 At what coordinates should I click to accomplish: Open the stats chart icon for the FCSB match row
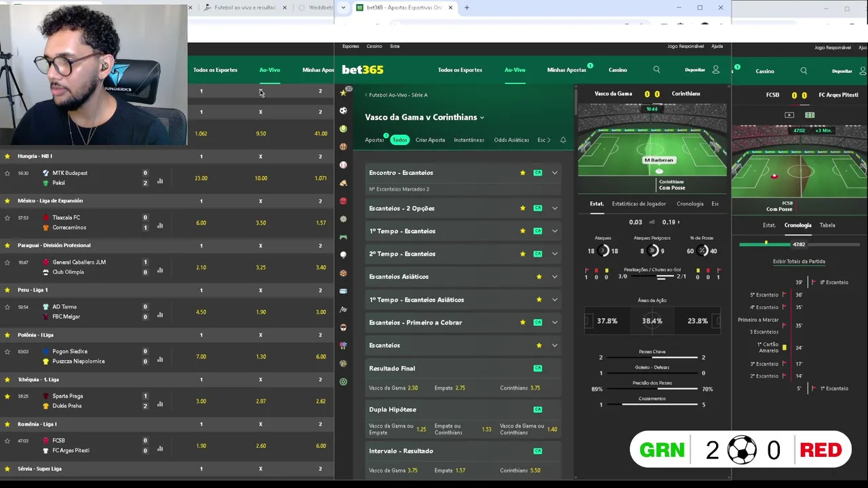[x=160, y=448]
